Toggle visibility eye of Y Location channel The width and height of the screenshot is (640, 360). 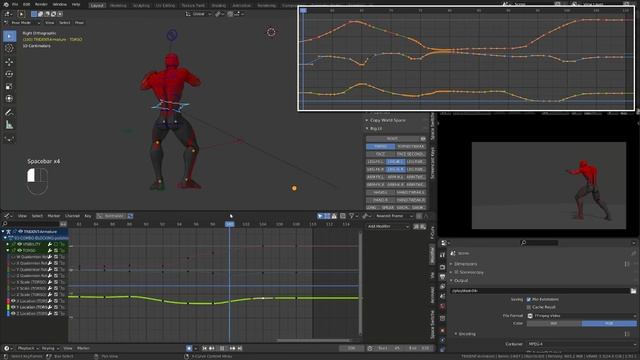13,307
